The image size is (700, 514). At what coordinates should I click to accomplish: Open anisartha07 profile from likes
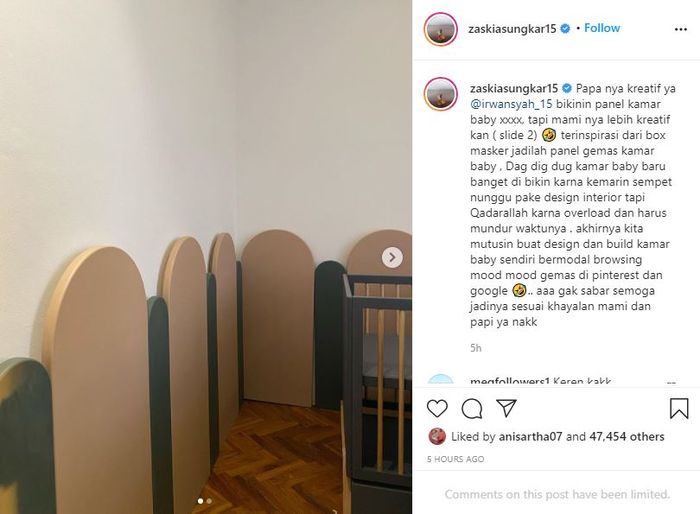click(530, 436)
